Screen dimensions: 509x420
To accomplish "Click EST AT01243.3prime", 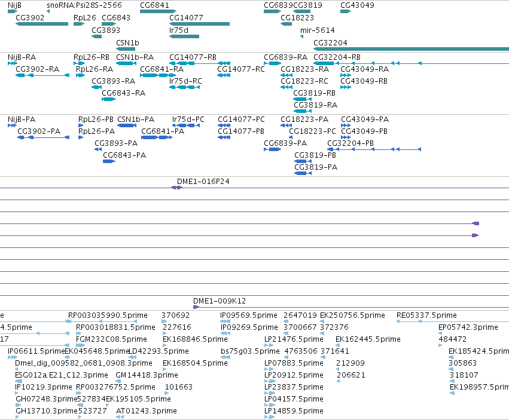I will click(120, 417).
